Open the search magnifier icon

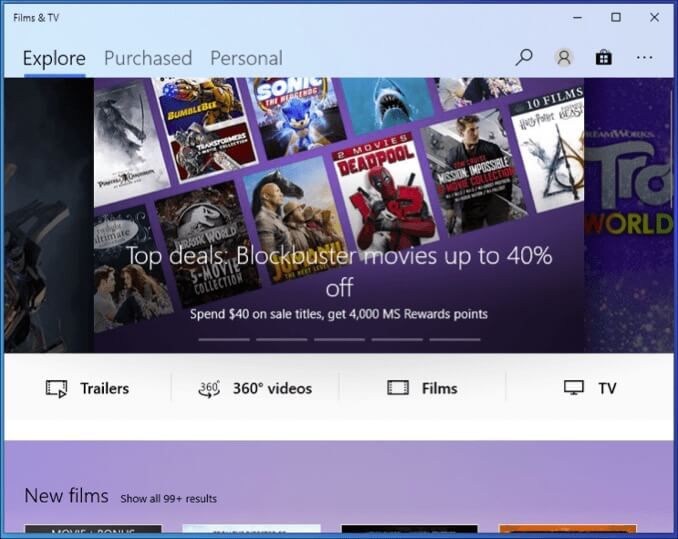tap(524, 57)
